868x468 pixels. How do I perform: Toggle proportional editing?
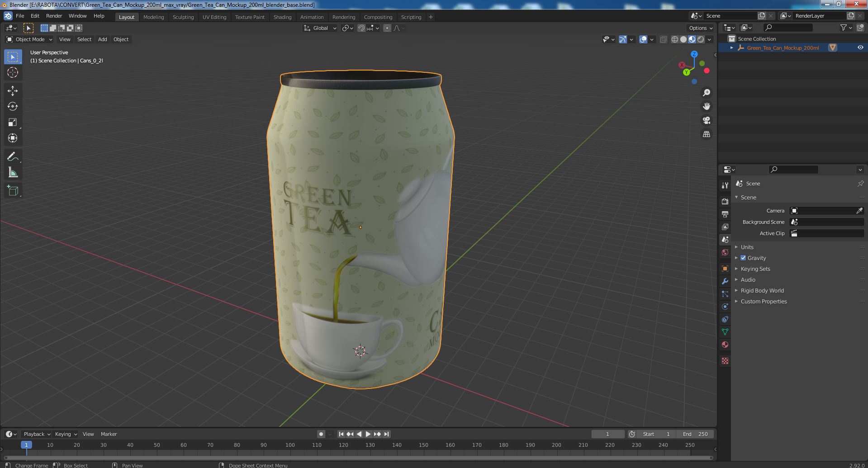click(x=387, y=28)
